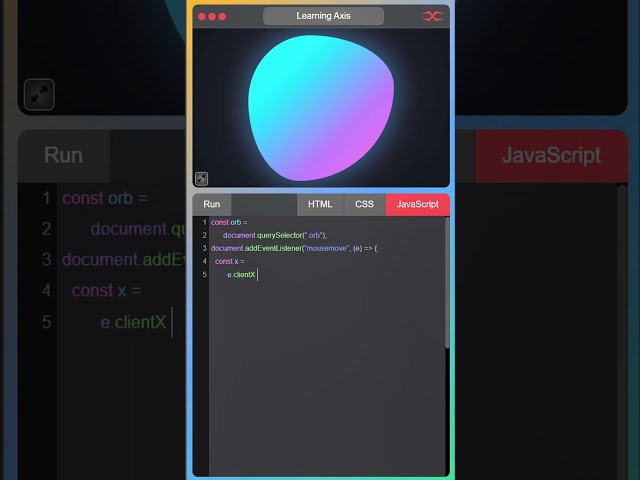The width and height of the screenshot is (640, 480).
Task: Switch to the CSS tab
Action: pyautogui.click(x=364, y=204)
